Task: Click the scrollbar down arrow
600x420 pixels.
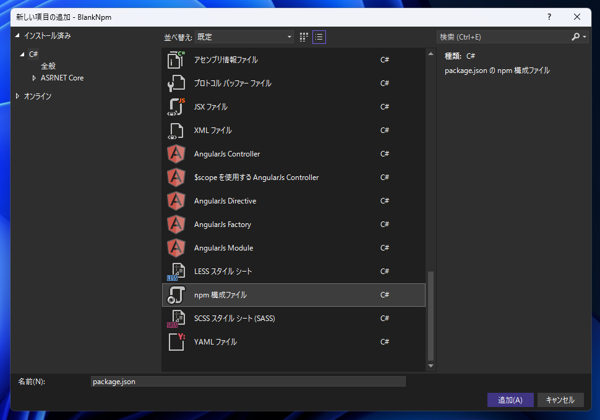Action: click(430, 366)
